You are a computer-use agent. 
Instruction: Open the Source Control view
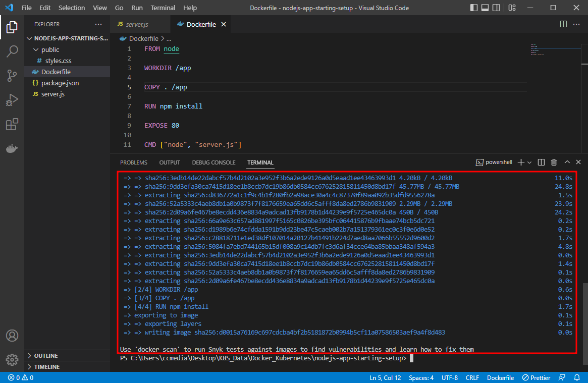(12, 76)
